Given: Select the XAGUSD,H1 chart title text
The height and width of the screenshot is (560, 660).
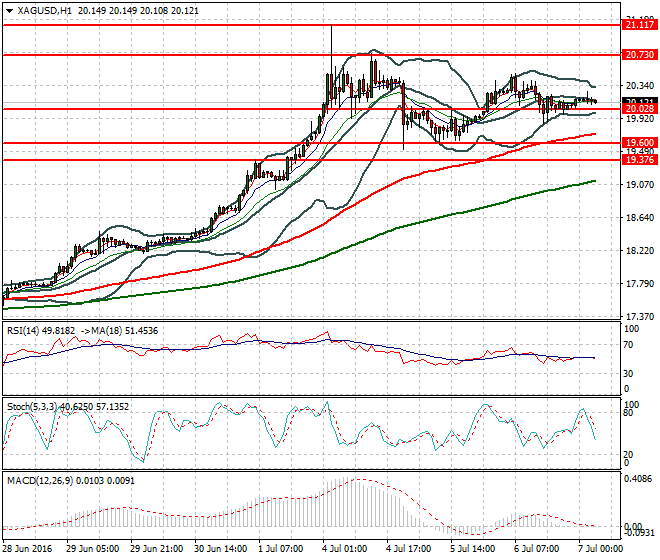Looking at the screenshot, I should pos(44,11).
